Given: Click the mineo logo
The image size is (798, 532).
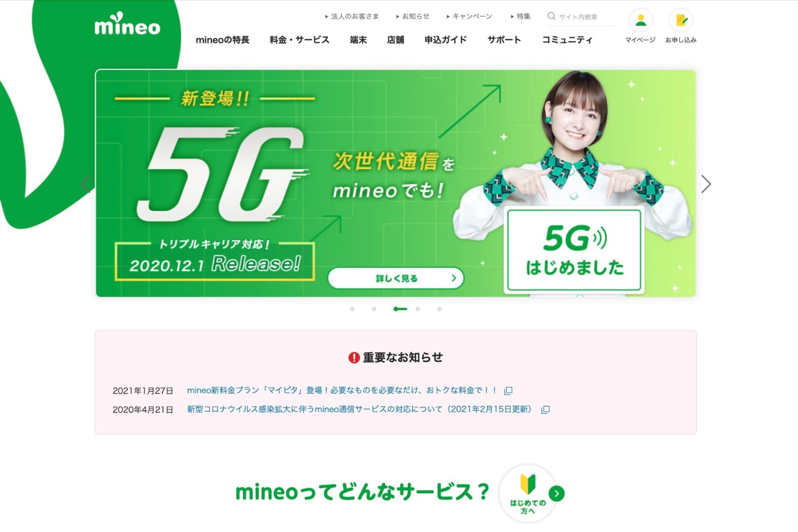Looking at the screenshot, I should 127,24.
